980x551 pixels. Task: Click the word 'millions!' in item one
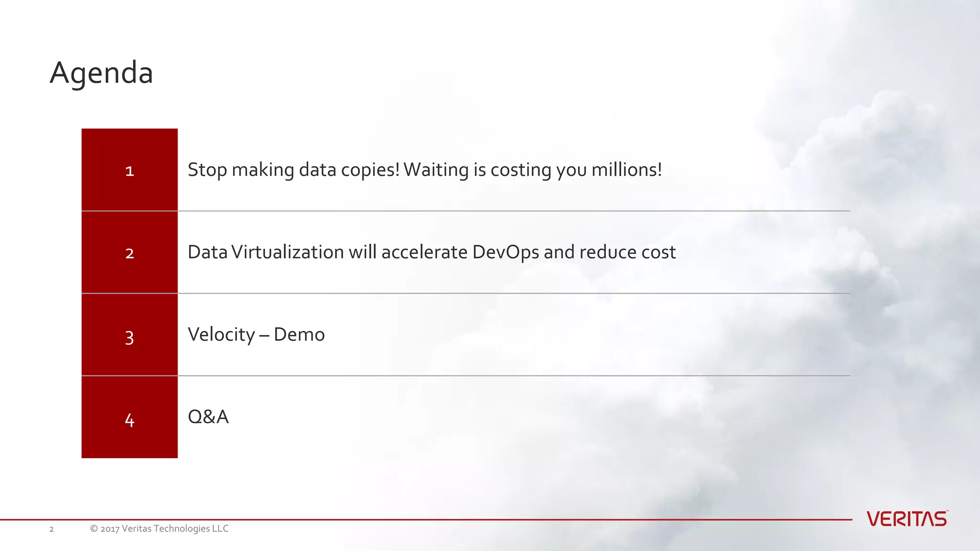pos(627,170)
